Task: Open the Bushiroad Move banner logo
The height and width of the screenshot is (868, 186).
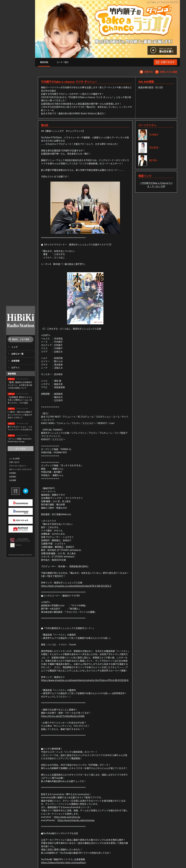Action: coord(21,512)
